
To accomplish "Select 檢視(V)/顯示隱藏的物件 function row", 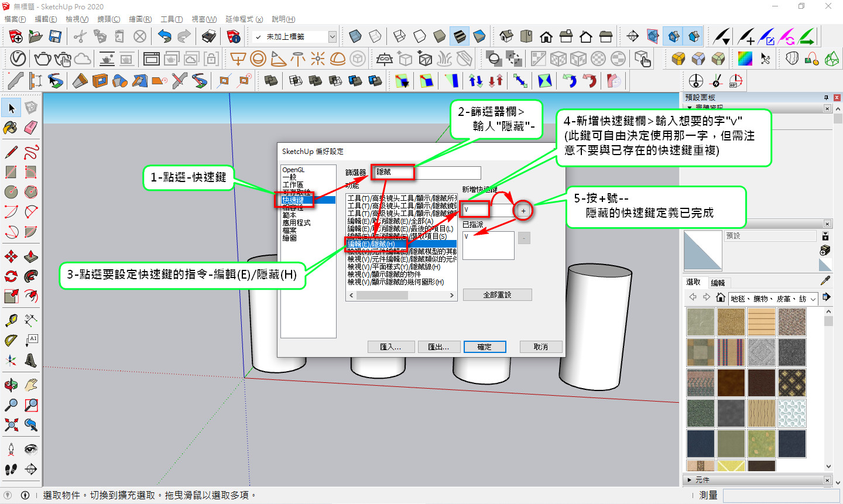I will click(x=384, y=275).
